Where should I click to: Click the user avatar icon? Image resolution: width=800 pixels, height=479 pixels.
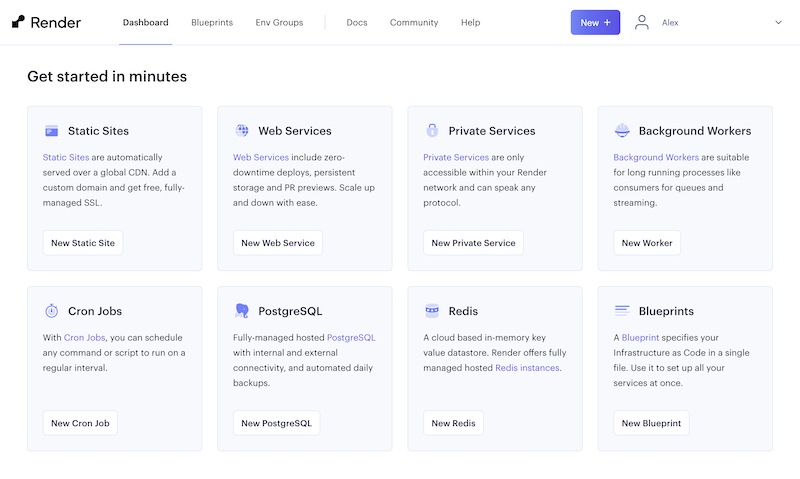pyautogui.click(x=641, y=22)
